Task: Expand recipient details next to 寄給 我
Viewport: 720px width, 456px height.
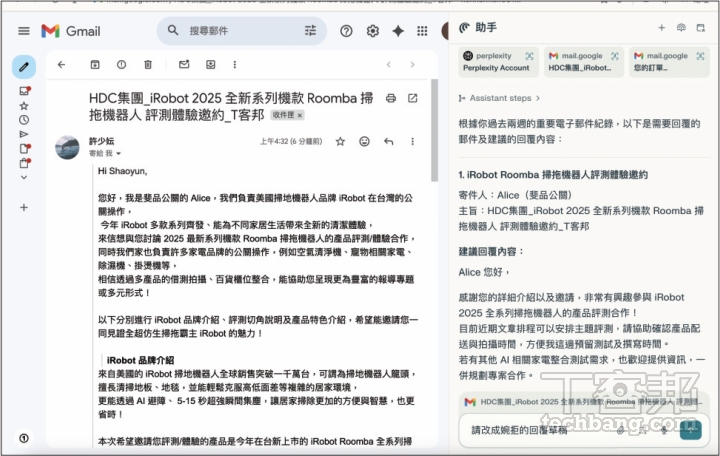Action: (x=118, y=153)
